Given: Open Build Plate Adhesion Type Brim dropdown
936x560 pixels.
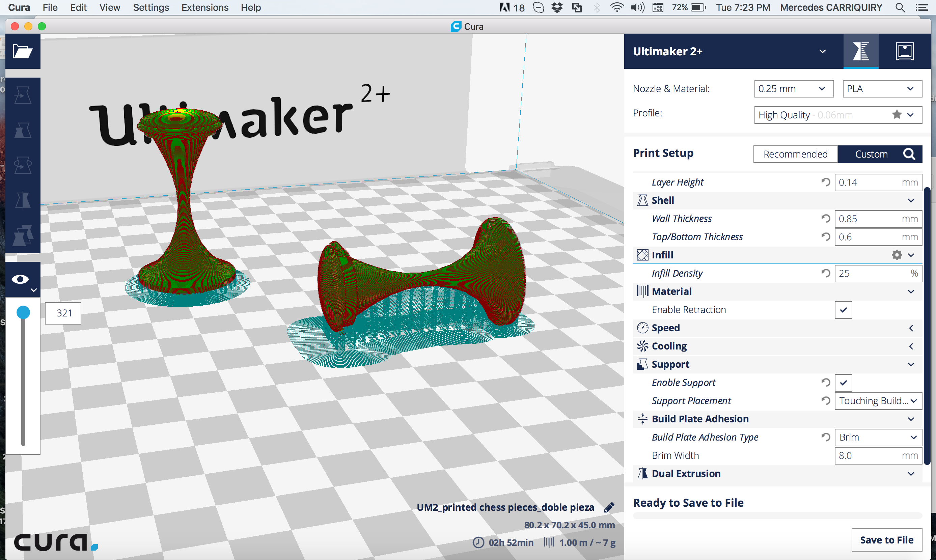Looking at the screenshot, I should (x=878, y=437).
